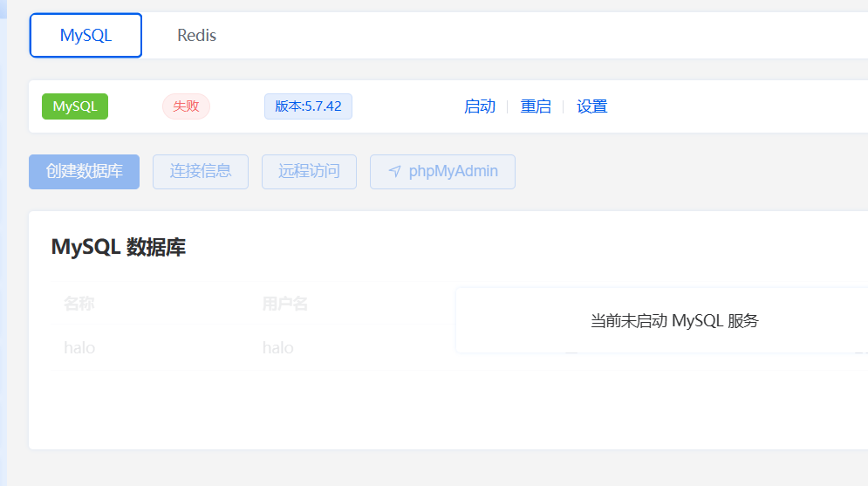Click the 名称 column header
The image size is (868, 486).
point(79,304)
